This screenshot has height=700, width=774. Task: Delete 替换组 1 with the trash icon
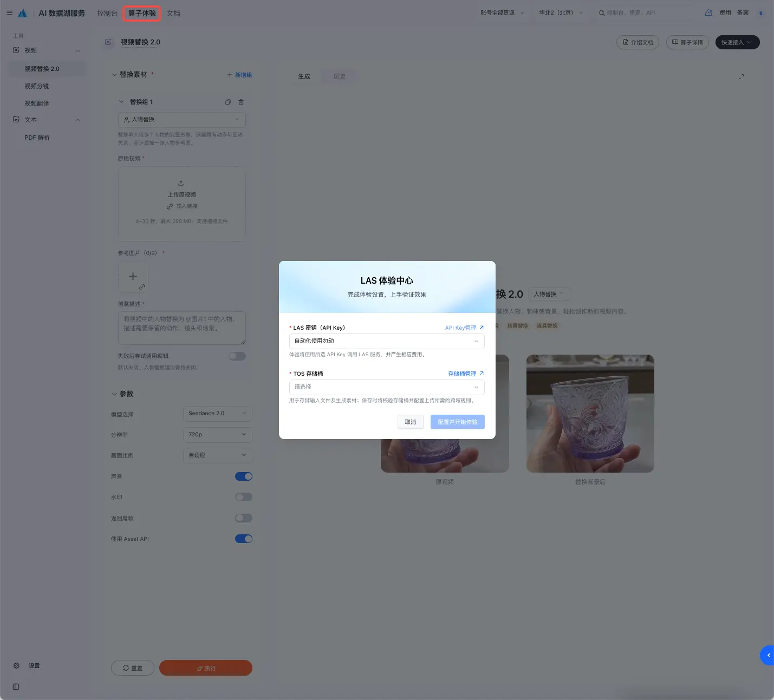[241, 102]
